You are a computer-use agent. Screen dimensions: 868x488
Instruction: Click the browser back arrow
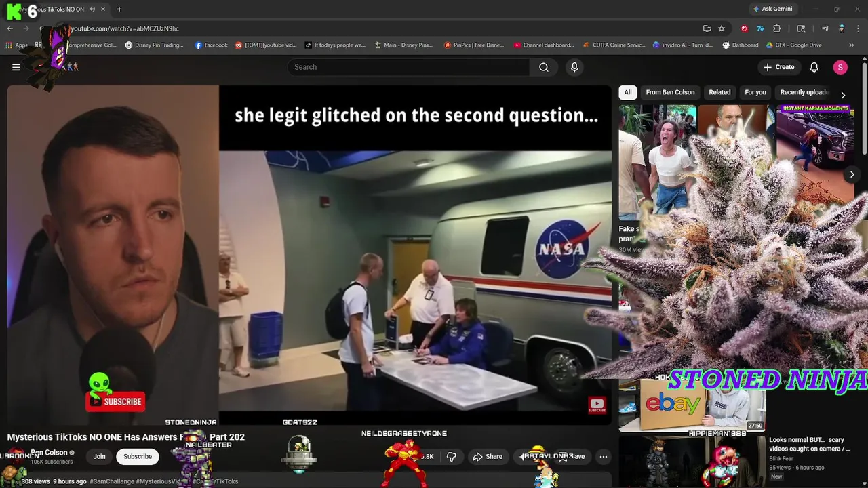click(10, 28)
